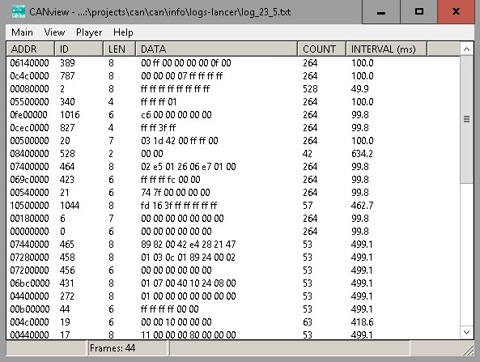Viewport: 480px width, 362px height.
Task: Maximize the CANview window
Action: [x=419, y=12]
